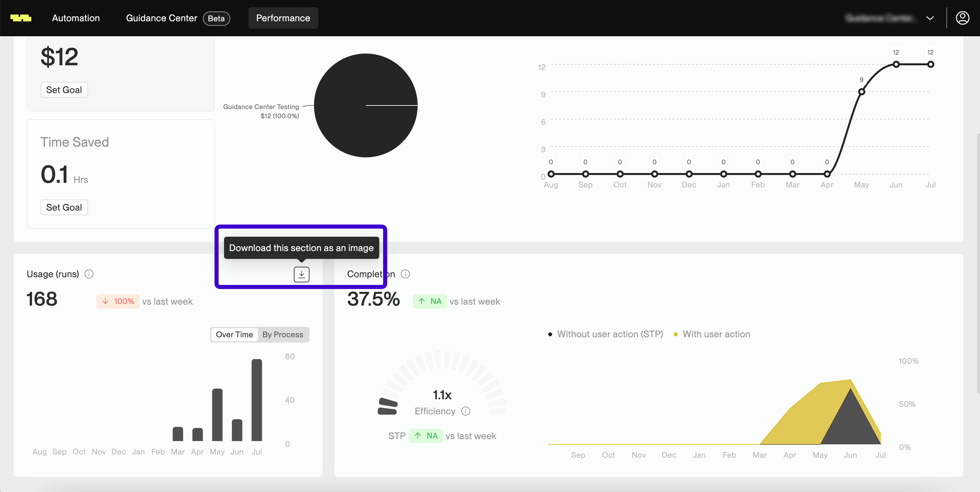Open the Guidance Center tab
Image resolution: width=980 pixels, height=492 pixels.
(x=161, y=18)
